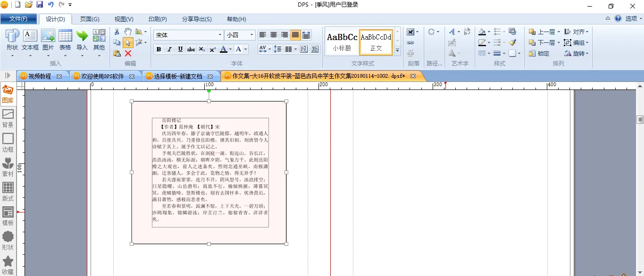Apply the 小标题 text style
The width and height of the screenshot is (644, 276).
tap(342, 41)
